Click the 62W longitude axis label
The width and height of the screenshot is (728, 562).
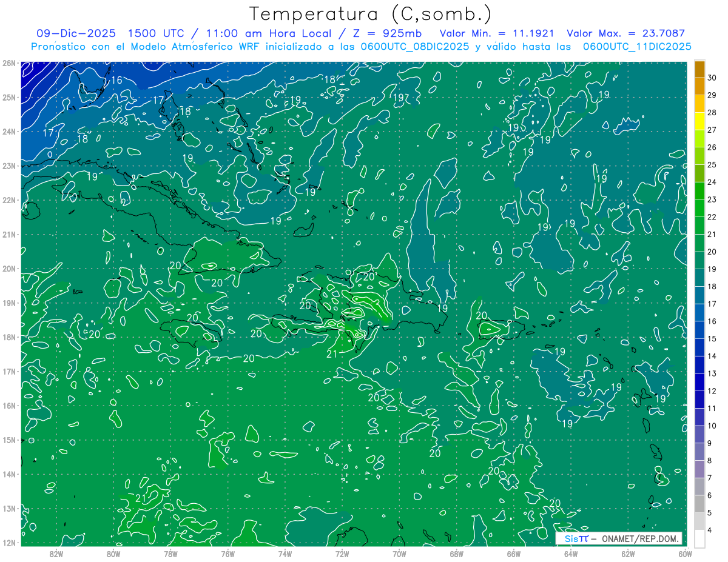[x=628, y=553]
